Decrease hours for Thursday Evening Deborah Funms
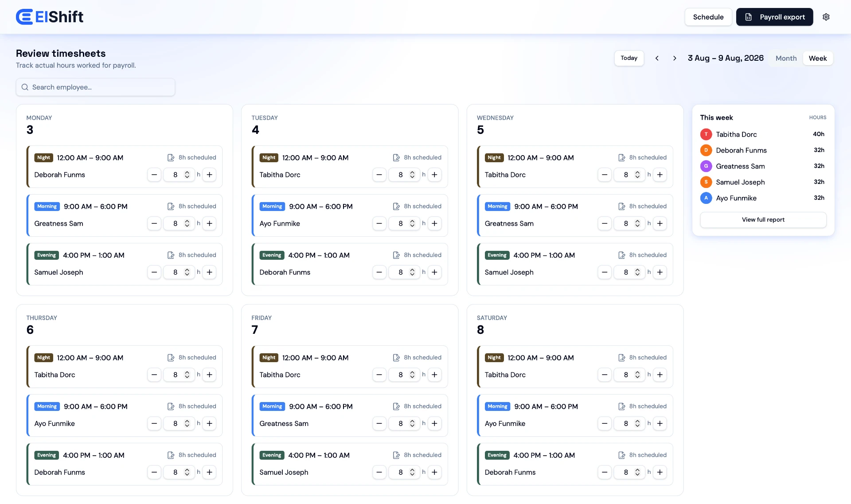The image size is (851, 504). (154, 472)
